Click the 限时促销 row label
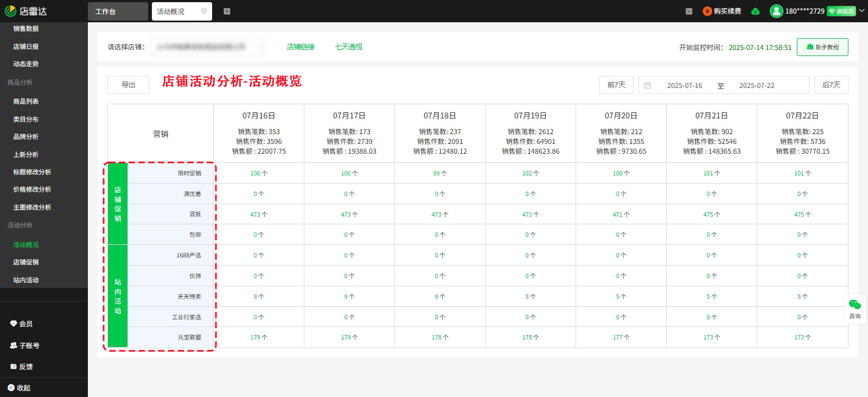 coord(189,173)
